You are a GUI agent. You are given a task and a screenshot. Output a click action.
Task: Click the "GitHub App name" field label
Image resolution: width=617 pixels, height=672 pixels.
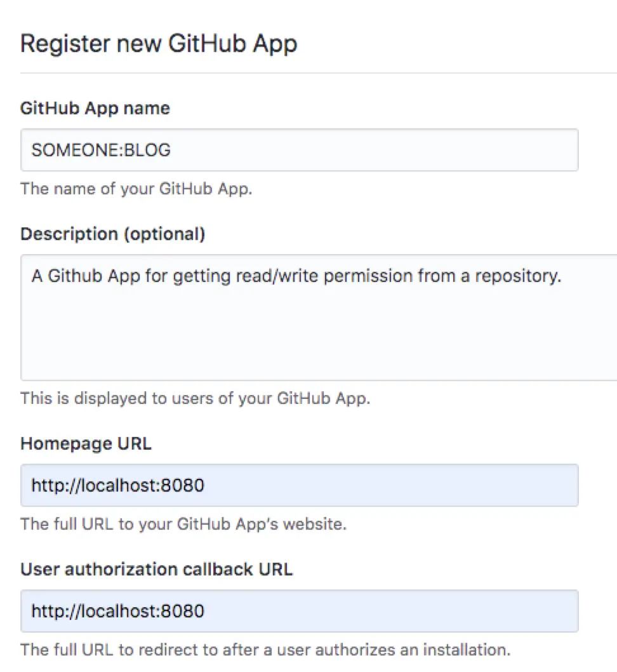coord(95,109)
